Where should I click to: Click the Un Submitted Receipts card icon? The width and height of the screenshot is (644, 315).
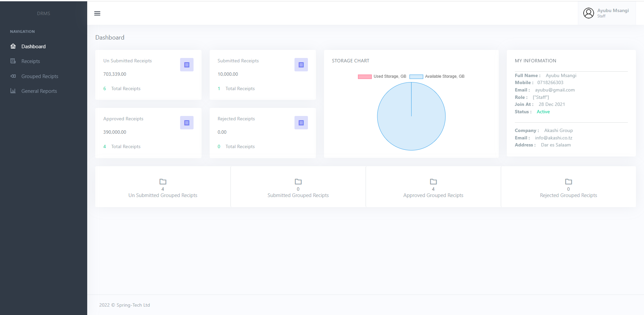point(187,65)
